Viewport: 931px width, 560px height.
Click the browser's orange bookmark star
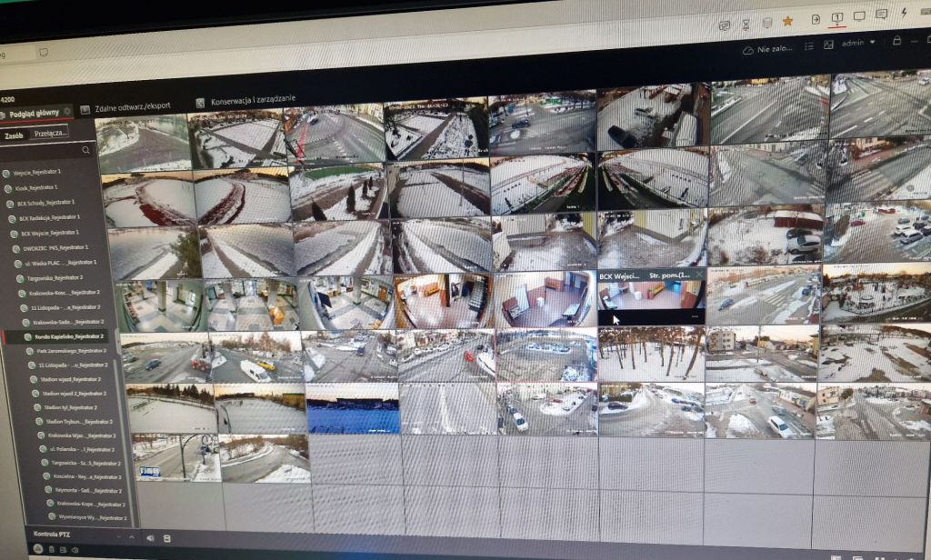tap(787, 21)
